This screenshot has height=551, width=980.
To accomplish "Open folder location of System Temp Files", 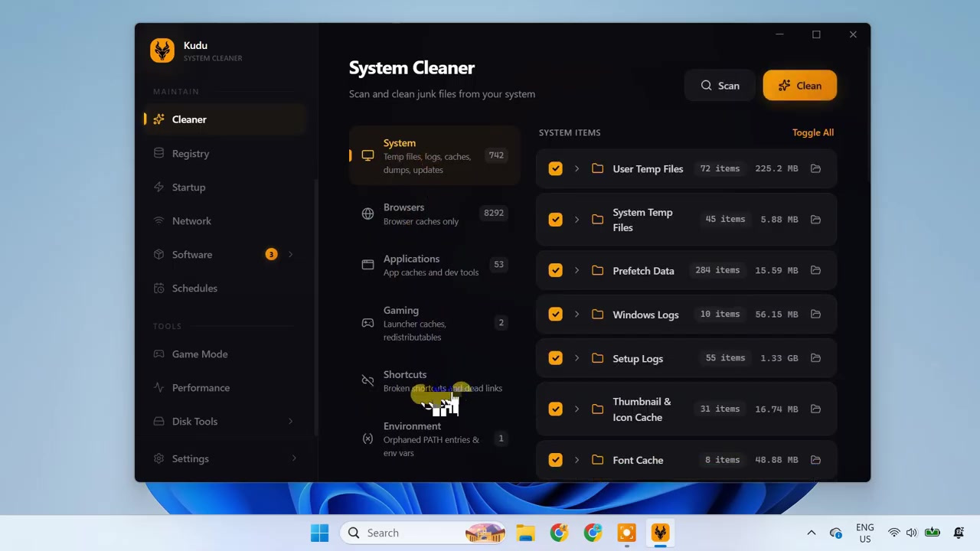I will (815, 220).
